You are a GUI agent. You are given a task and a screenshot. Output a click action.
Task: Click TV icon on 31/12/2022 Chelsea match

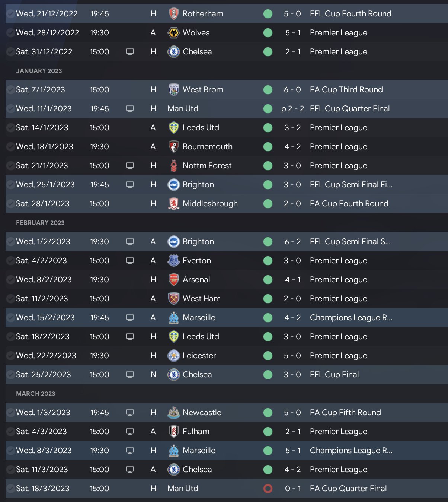130,52
